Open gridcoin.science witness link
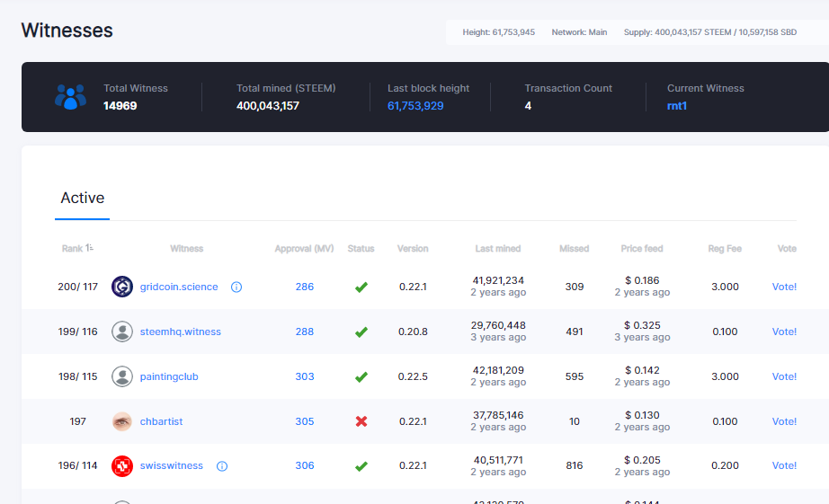Screen dimensions: 829x504 [x=179, y=287]
